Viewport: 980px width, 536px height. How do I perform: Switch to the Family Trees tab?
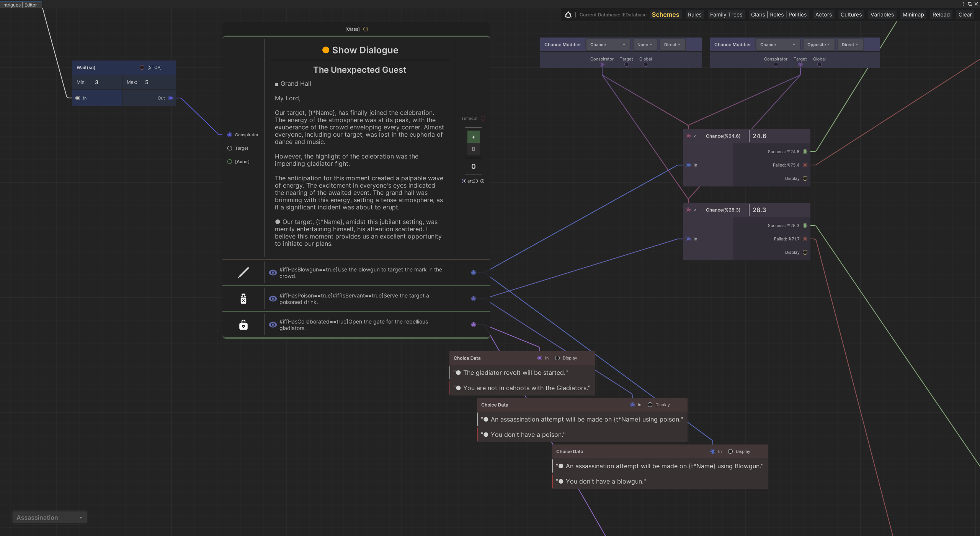726,15
